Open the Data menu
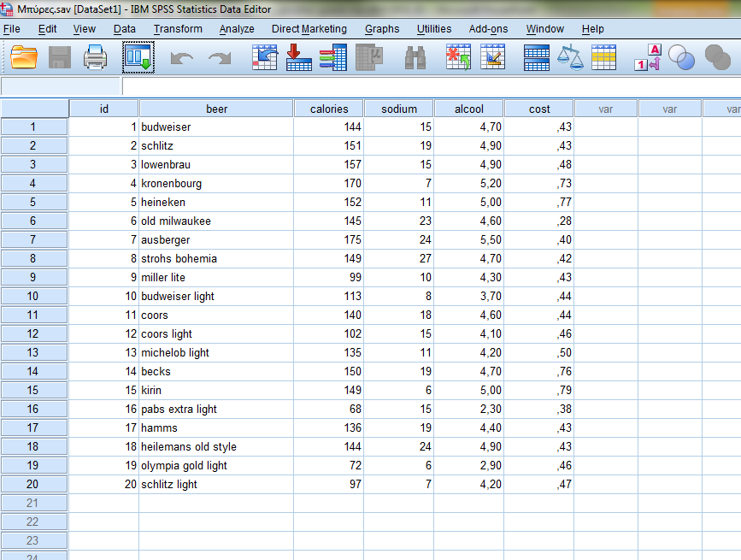Viewport: 741px width, 560px height. tap(124, 29)
